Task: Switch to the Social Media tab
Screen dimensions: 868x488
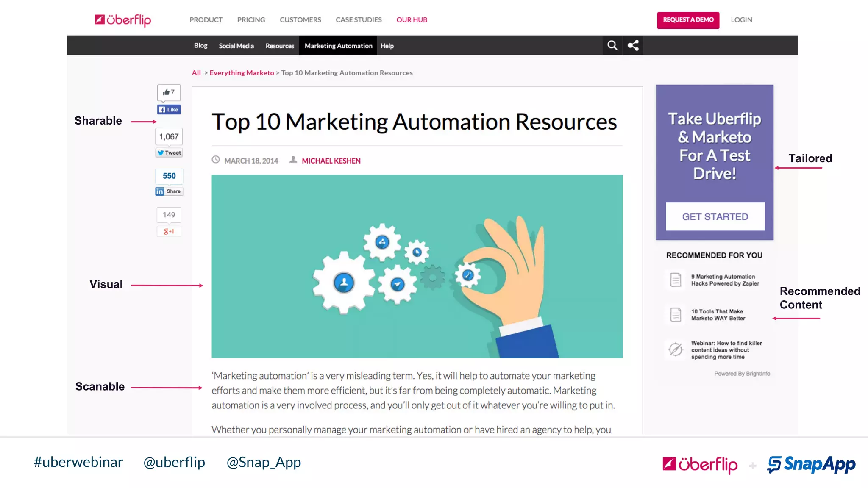Action: pyautogui.click(x=236, y=45)
